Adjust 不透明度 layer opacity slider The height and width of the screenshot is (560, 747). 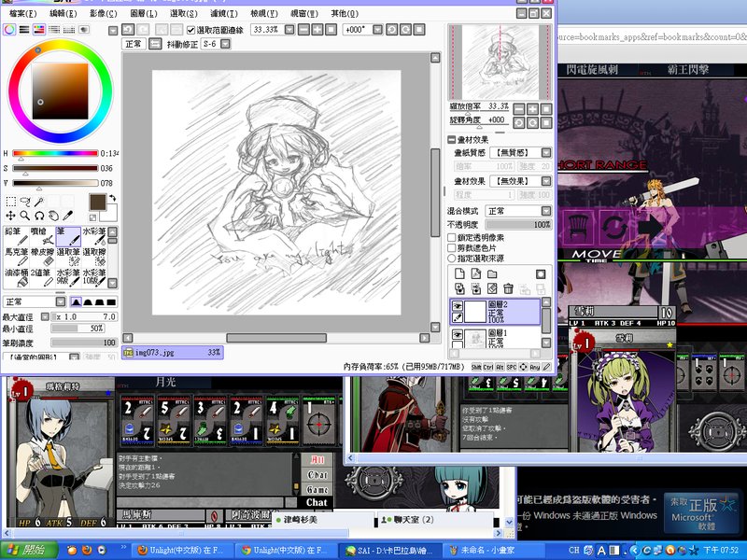(x=518, y=224)
